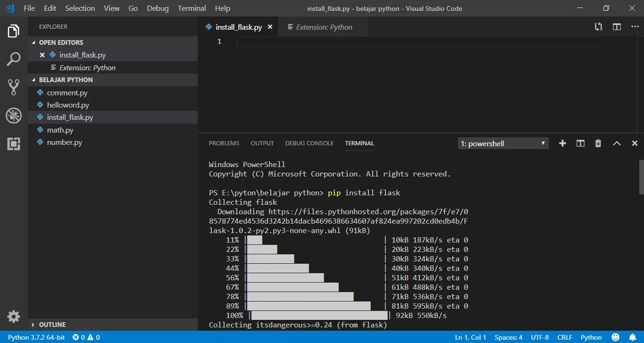Open the Extensions view in activity bar
This screenshot has width=644, height=343.
pyautogui.click(x=14, y=144)
